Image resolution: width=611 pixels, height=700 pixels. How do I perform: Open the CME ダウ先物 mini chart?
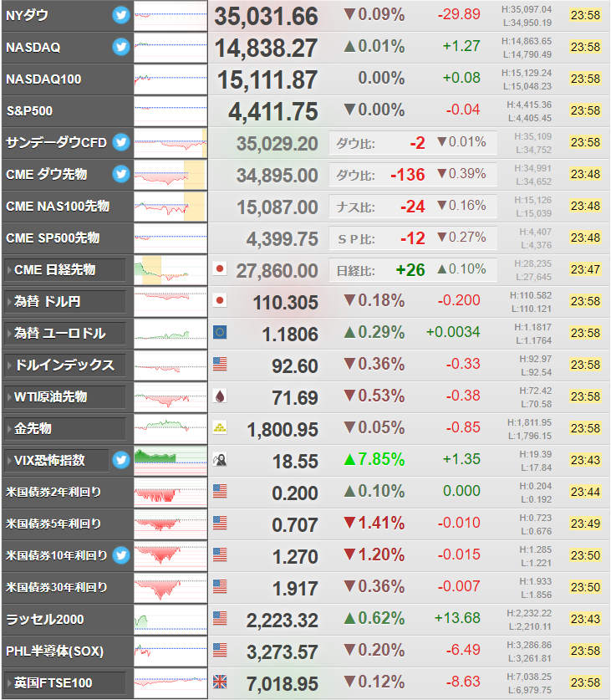click(171, 175)
